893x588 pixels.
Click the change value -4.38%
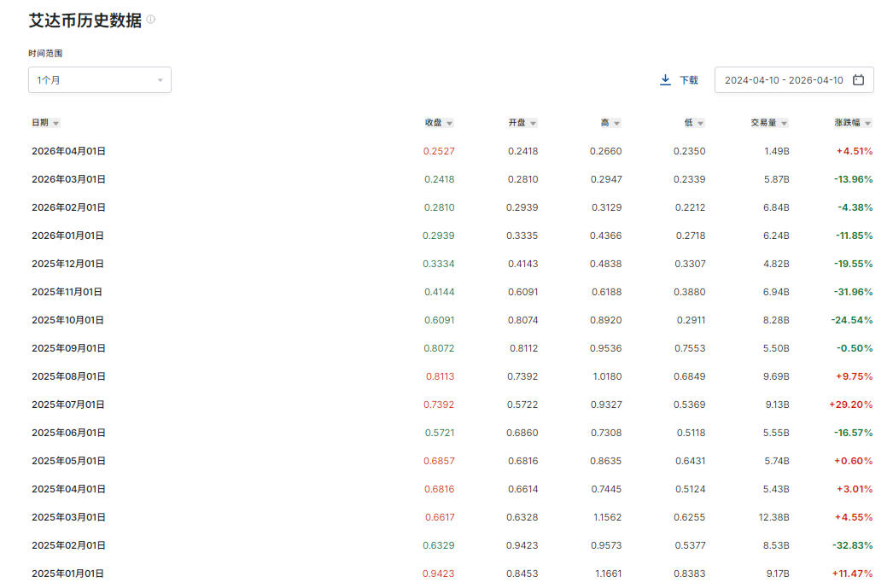(x=855, y=207)
